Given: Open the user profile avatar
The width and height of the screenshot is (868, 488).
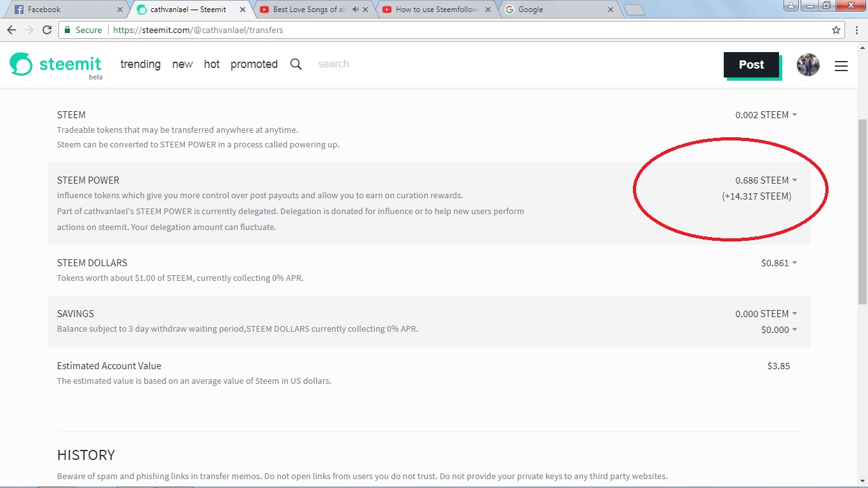Looking at the screenshot, I should click(808, 65).
